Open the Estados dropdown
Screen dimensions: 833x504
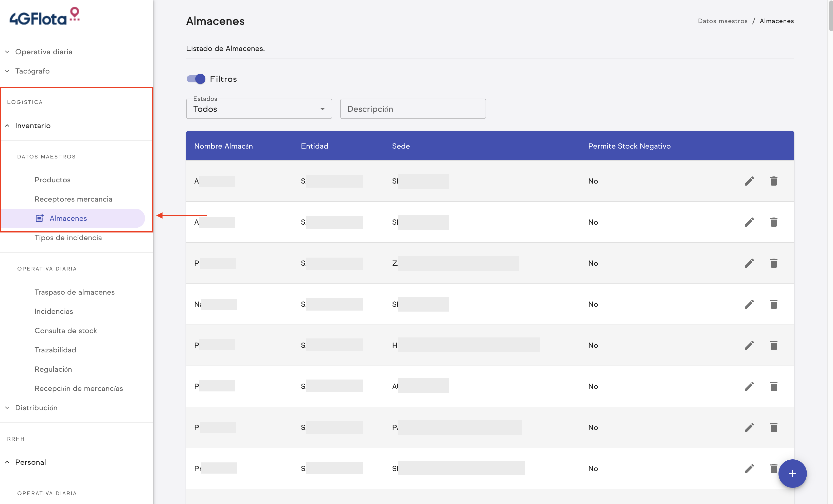coord(259,109)
